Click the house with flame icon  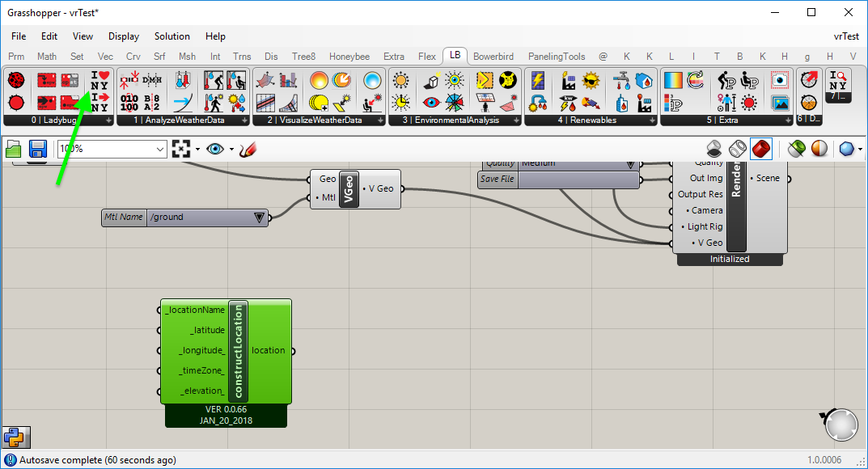click(x=644, y=80)
